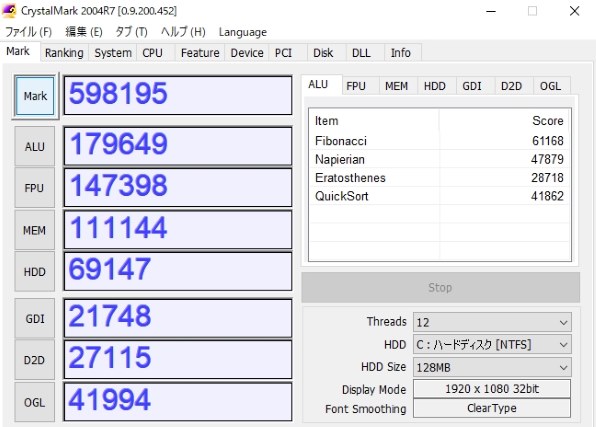Image resolution: width=596 pixels, height=427 pixels.
Task: Expand the HDD Size dropdown showing 128MB
Action: [492, 367]
